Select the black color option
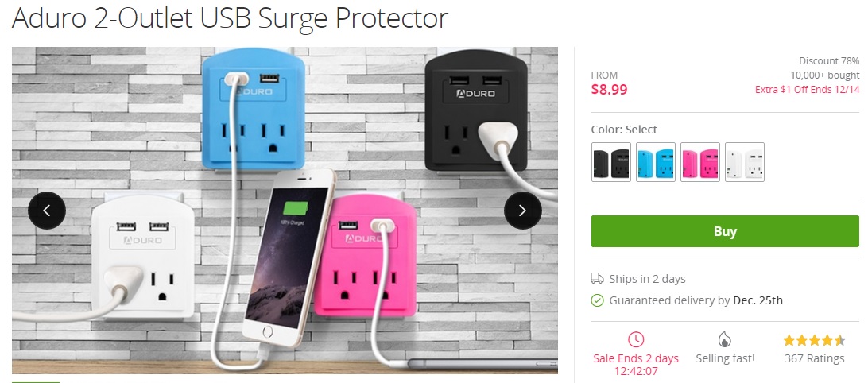 point(611,162)
